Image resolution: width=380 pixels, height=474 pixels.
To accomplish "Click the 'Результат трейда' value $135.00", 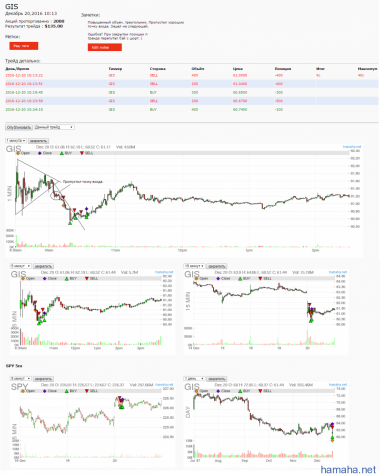I will click(x=54, y=26).
